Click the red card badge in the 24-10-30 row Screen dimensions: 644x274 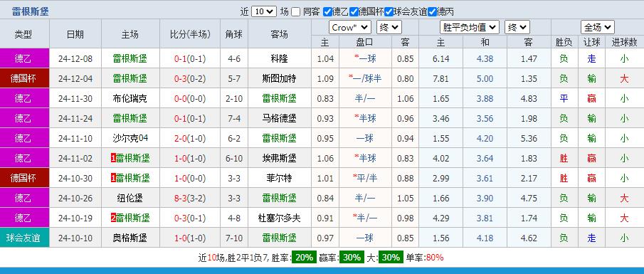pos(113,178)
